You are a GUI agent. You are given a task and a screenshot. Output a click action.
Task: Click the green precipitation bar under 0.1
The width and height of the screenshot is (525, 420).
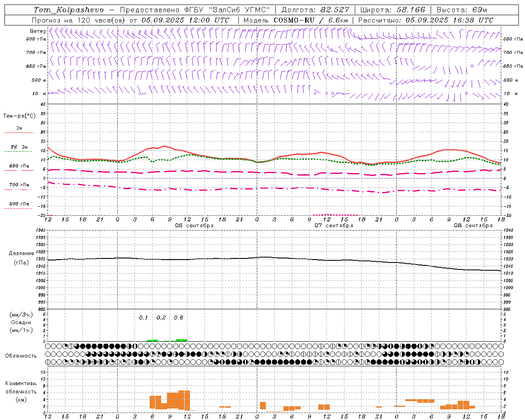point(152,340)
